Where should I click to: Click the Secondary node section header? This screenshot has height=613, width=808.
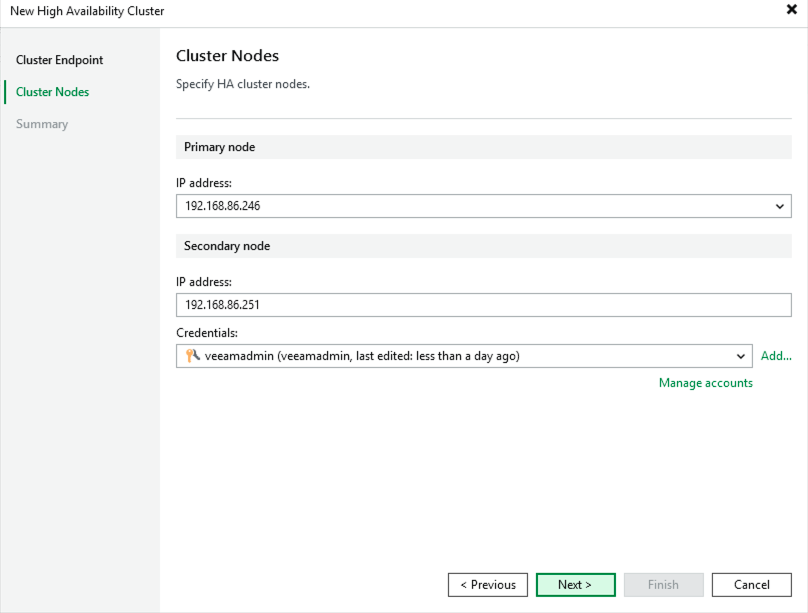pyautogui.click(x=227, y=246)
